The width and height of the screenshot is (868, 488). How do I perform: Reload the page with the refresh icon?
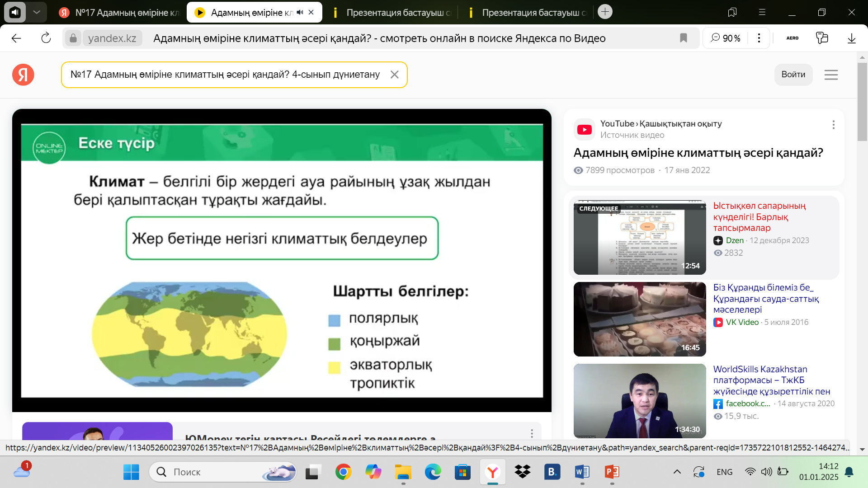pos(46,38)
